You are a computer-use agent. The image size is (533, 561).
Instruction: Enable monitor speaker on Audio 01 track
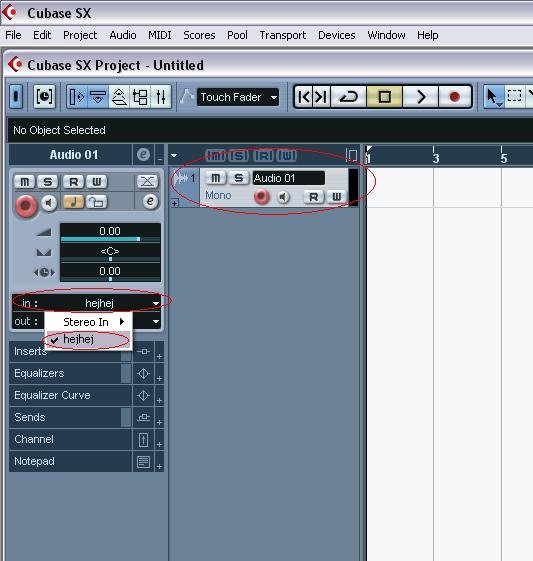coord(283,197)
